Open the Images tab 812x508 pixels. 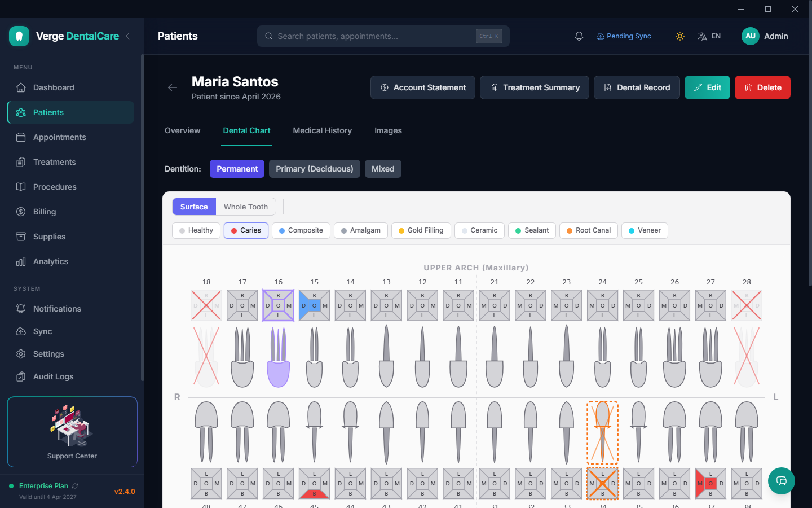point(388,130)
